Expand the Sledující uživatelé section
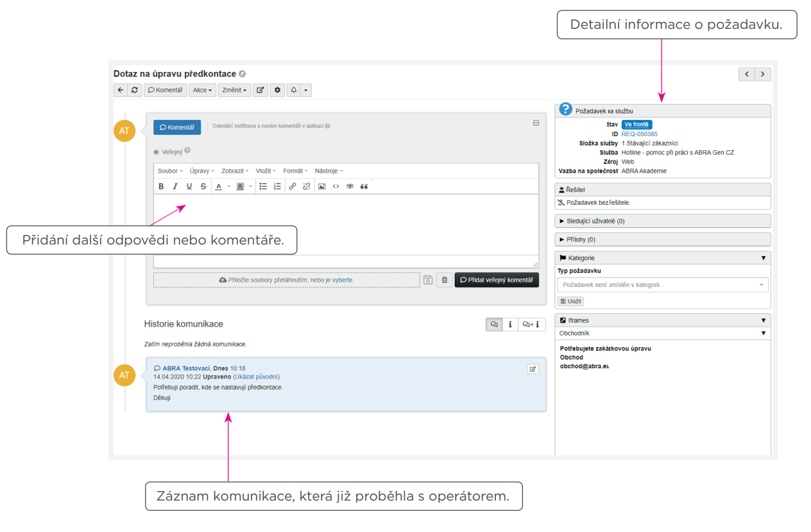Screen dimensions: 811x532 592,221
